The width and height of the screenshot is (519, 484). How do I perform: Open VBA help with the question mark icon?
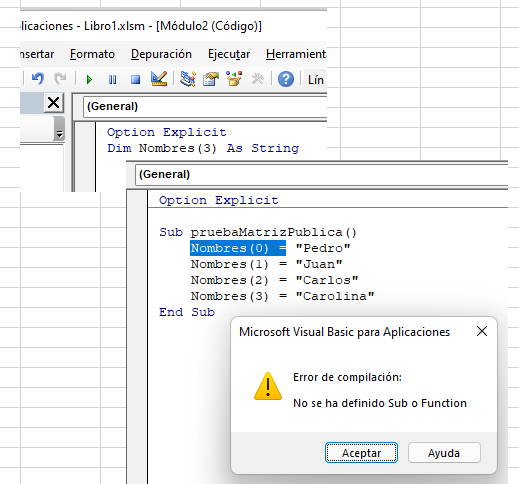pyautogui.click(x=286, y=79)
